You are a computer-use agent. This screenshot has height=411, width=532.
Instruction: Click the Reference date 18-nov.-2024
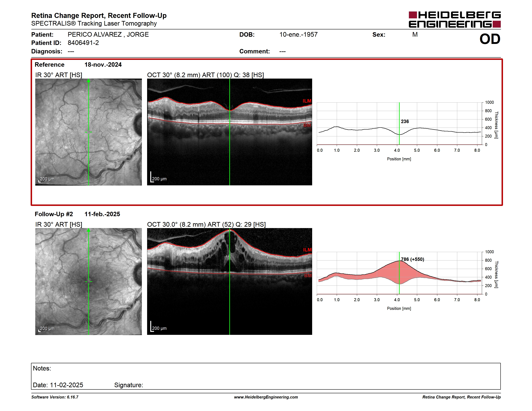103,64
